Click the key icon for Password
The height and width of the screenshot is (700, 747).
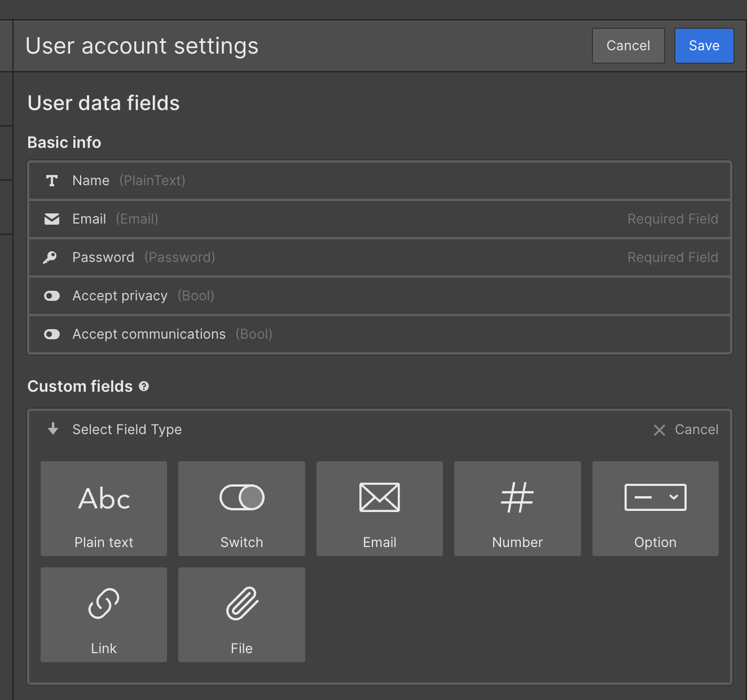(x=50, y=257)
